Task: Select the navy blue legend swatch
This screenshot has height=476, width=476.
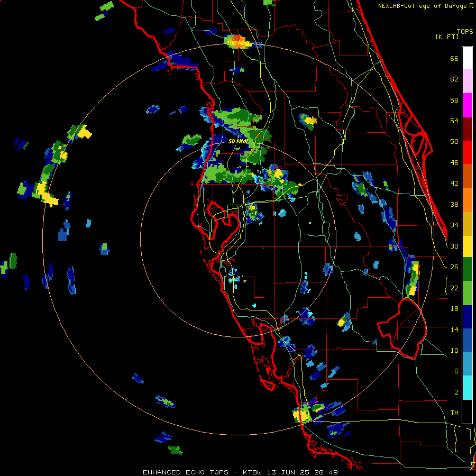Action: 467,317
